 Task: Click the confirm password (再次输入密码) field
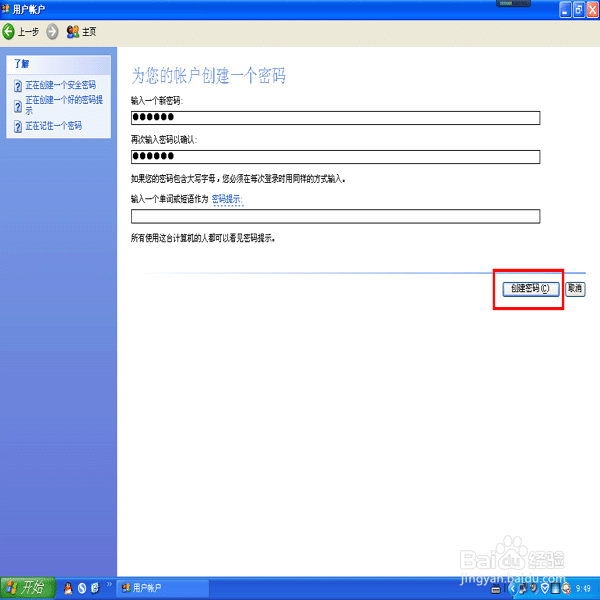click(x=335, y=157)
